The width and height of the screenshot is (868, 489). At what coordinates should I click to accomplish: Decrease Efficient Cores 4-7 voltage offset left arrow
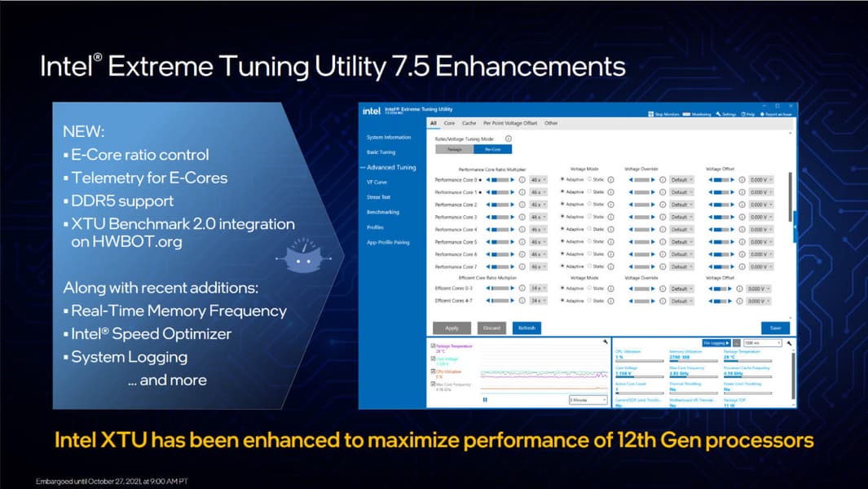click(710, 302)
